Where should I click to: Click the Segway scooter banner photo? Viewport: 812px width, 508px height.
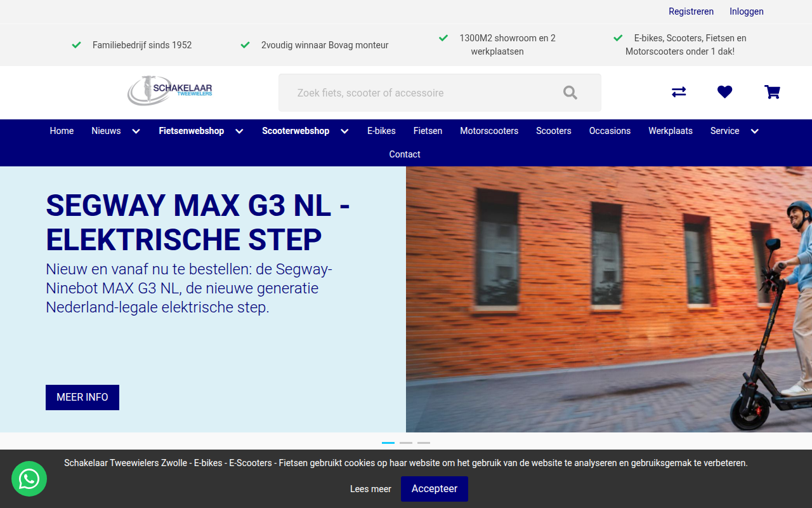tap(609, 299)
